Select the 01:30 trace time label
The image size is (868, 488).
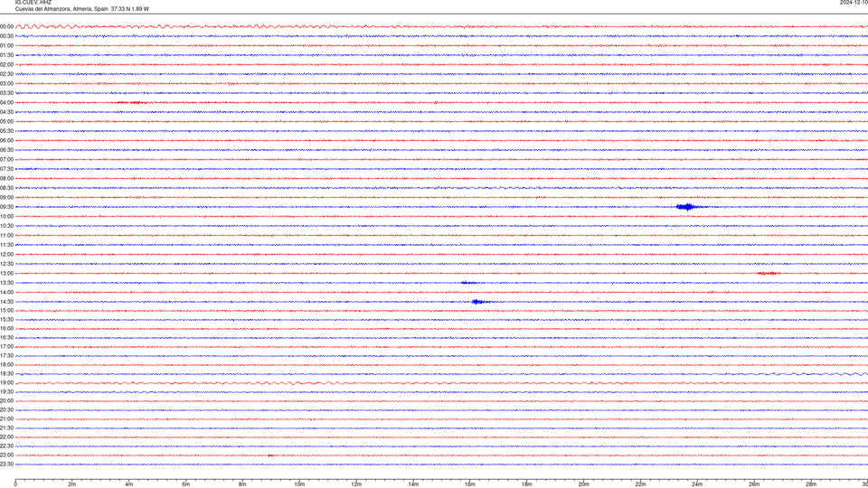6,55
